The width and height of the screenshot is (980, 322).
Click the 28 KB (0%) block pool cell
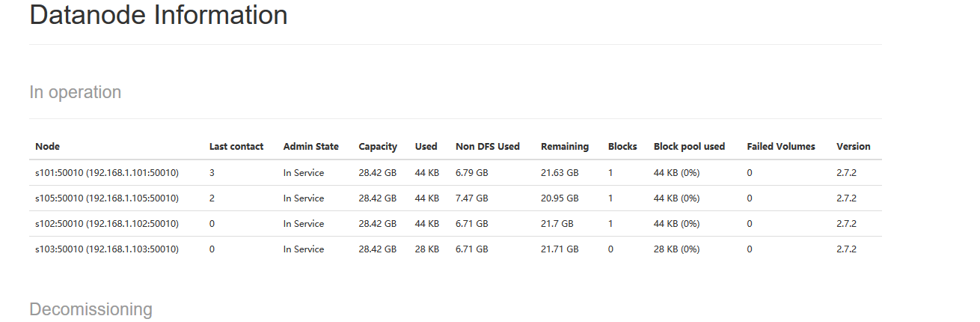click(676, 249)
